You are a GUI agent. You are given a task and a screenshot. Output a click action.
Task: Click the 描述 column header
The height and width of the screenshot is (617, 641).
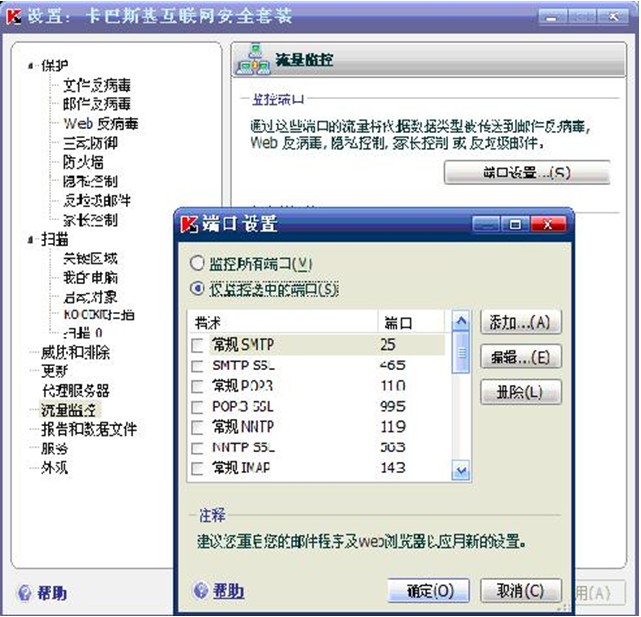click(283, 323)
